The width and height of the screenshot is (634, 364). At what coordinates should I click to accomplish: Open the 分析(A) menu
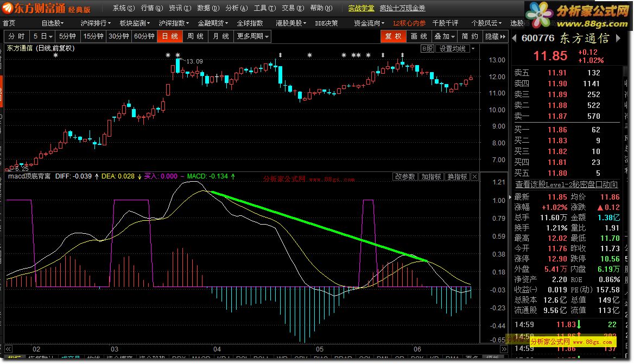237,8
